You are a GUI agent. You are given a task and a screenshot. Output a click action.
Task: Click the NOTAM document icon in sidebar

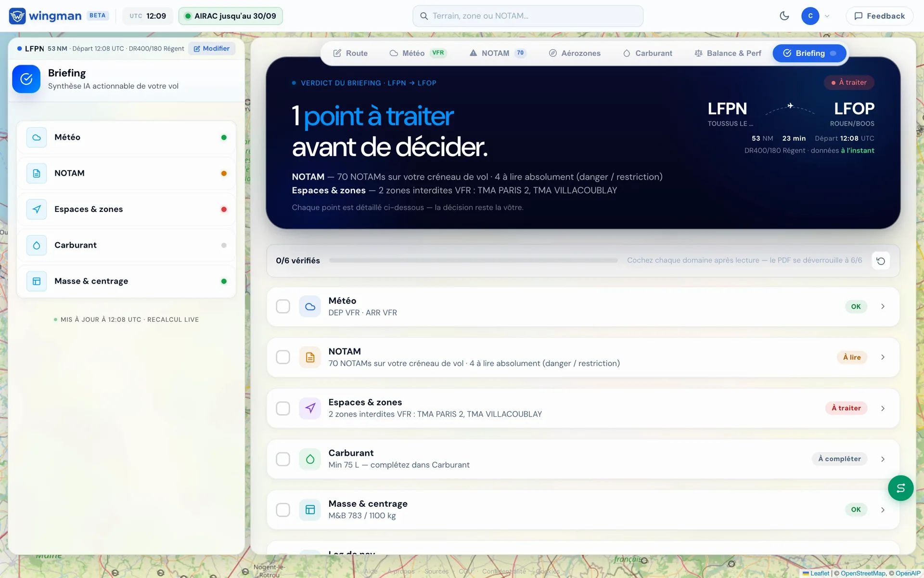tap(37, 173)
